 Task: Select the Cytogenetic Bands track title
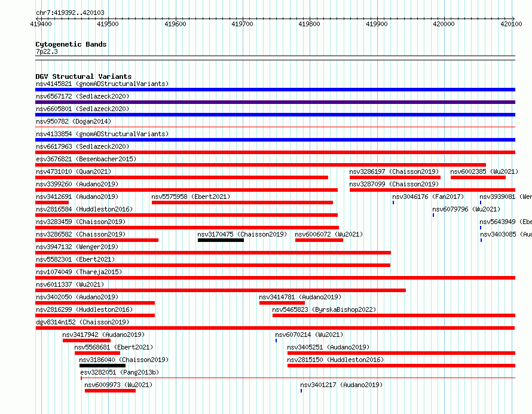pyautogui.click(x=71, y=44)
